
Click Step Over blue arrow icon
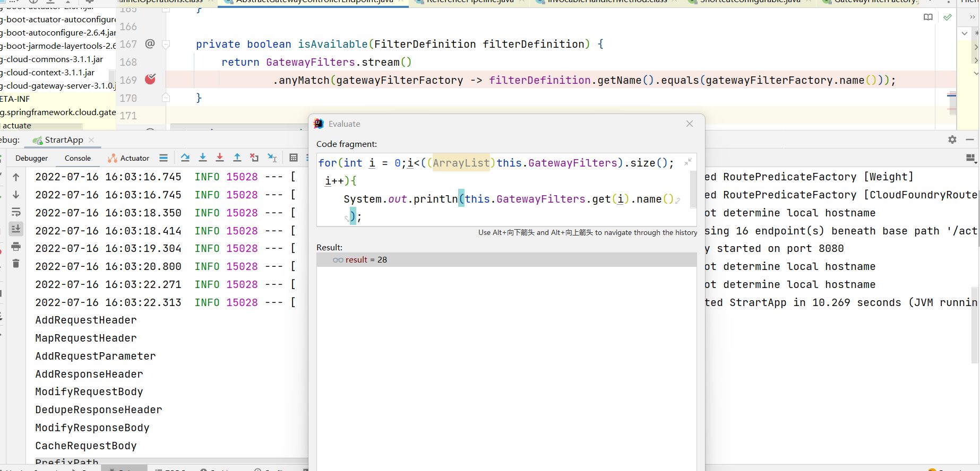tap(185, 158)
